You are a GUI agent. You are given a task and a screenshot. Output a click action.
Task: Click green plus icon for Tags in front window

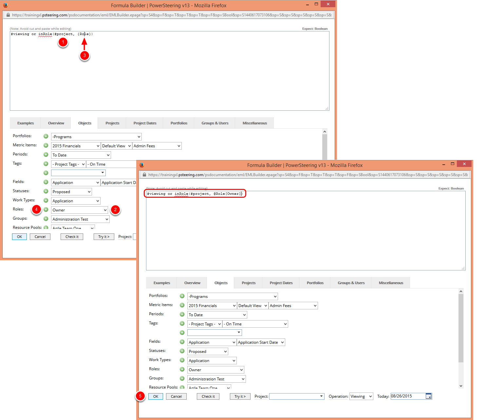[x=182, y=323]
